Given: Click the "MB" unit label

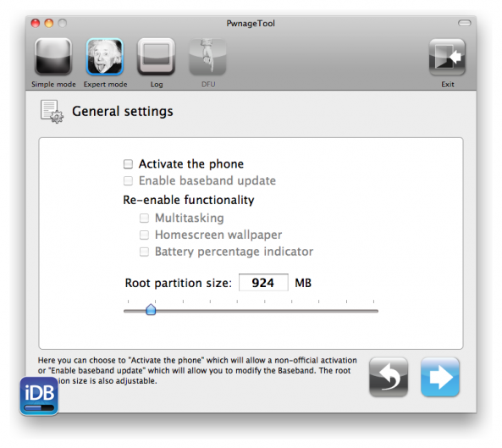Looking at the screenshot, I should point(303,283).
